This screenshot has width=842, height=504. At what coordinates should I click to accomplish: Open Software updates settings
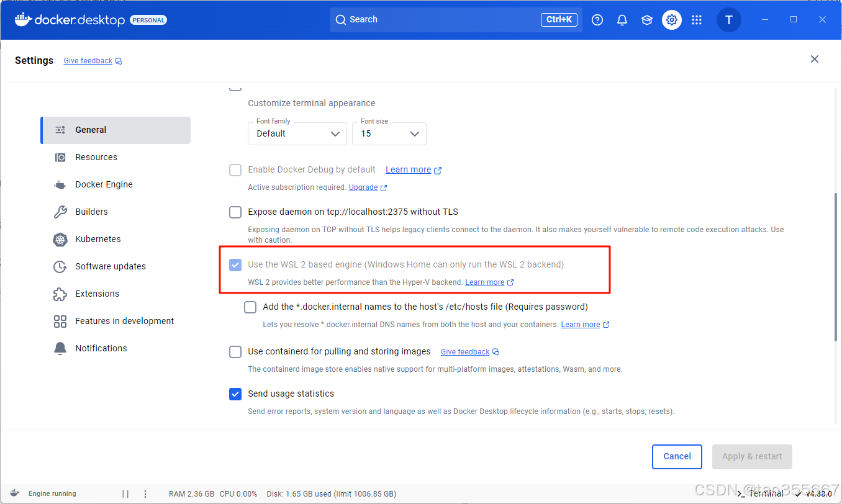pos(116,267)
